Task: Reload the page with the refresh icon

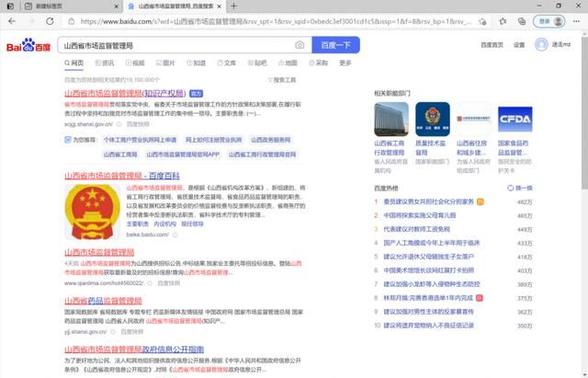Action: 50,21
